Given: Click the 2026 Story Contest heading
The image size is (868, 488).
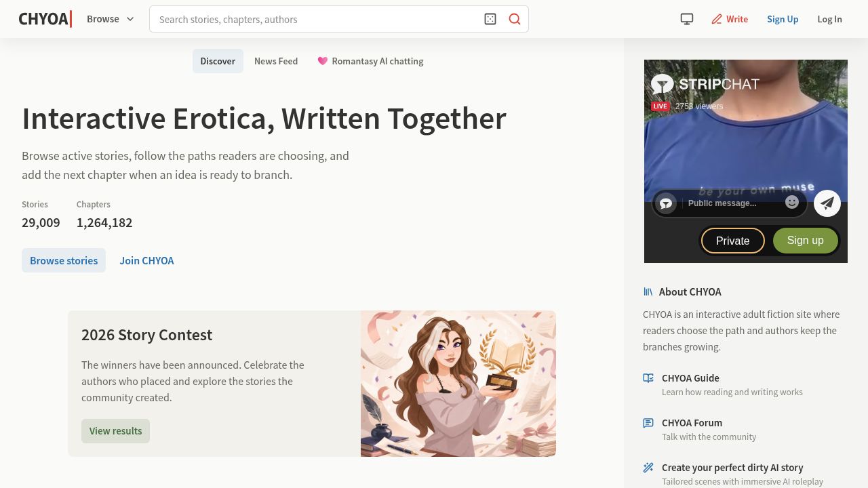Looking at the screenshot, I should (x=146, y=335).
